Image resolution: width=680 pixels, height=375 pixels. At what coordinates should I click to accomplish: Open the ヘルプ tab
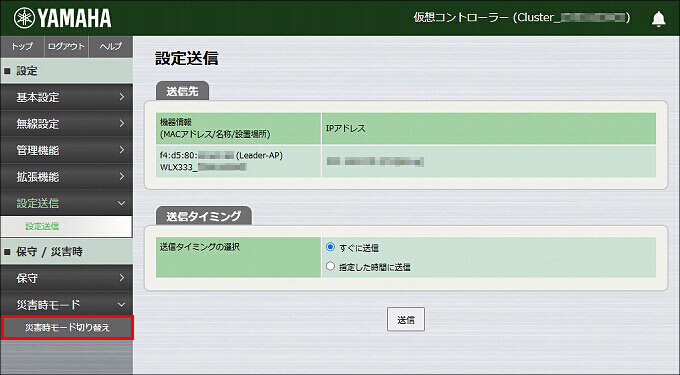tap(111, 46)
